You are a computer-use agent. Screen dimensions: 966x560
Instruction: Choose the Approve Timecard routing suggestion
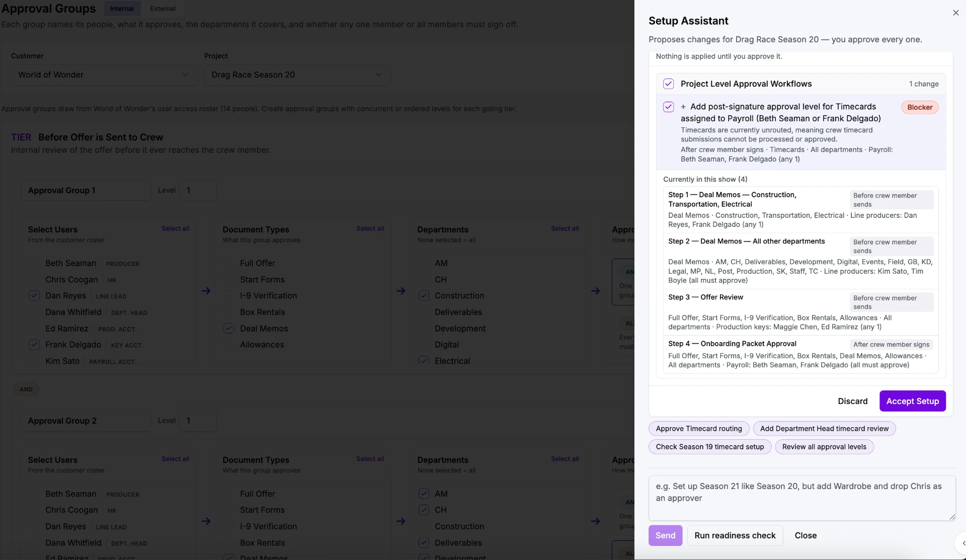coord(699,429)
